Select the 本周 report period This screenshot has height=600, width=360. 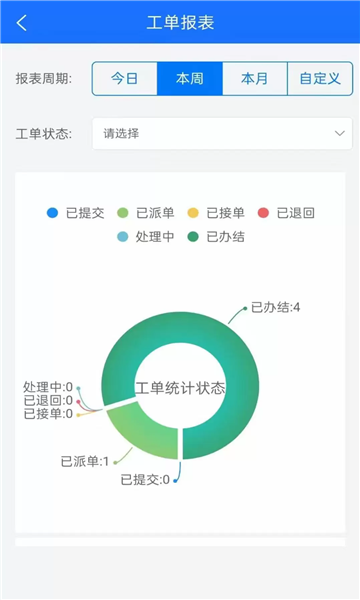click(190, 78)
